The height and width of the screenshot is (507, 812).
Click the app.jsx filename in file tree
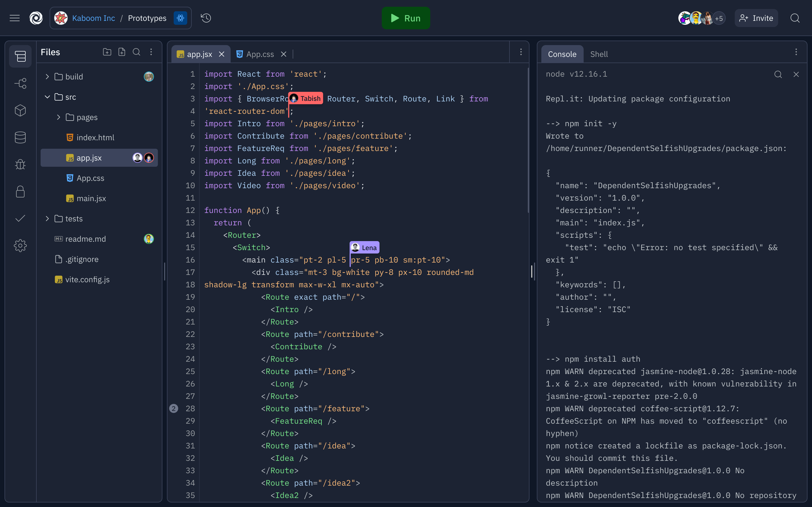click(x=89, y=157)
